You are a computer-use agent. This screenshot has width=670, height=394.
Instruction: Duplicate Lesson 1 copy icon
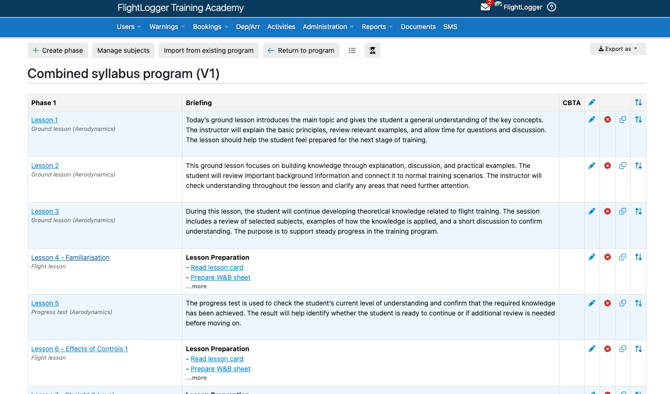coord(623,120)
